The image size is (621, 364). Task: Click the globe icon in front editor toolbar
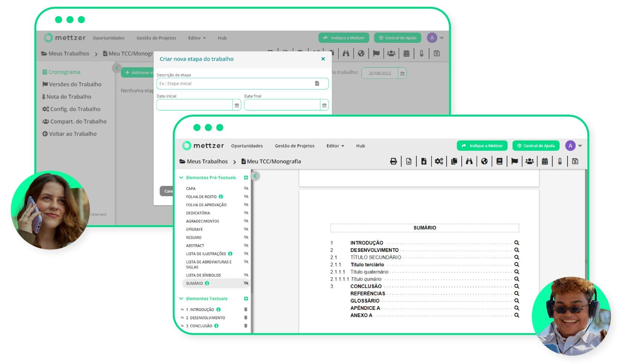[484, 161]
